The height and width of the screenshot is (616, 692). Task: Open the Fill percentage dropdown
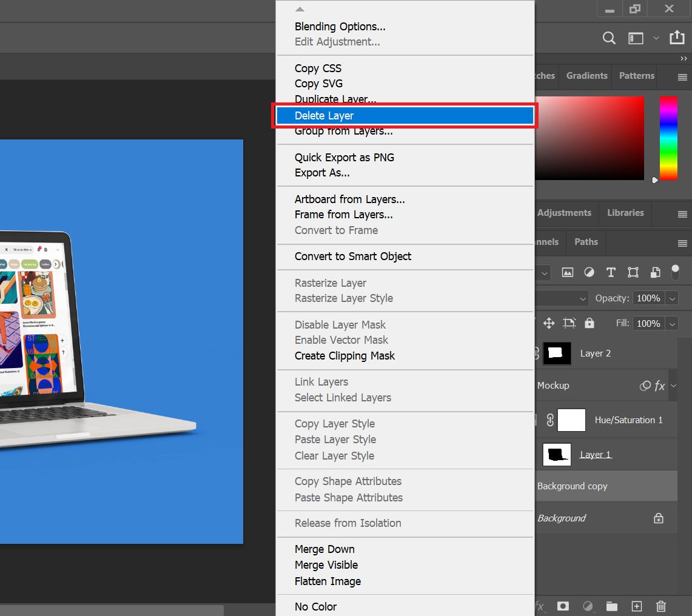(x=672, y=323)
